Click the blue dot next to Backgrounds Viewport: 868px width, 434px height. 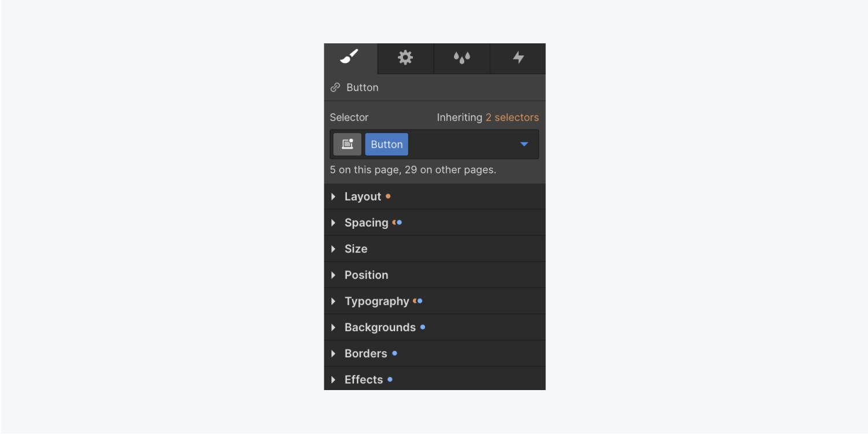(423, 327)
